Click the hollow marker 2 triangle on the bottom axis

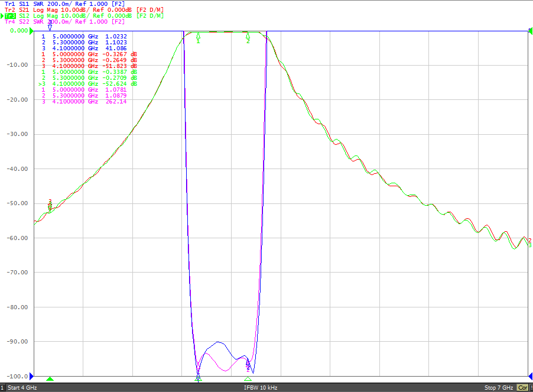tap(248, 379)
